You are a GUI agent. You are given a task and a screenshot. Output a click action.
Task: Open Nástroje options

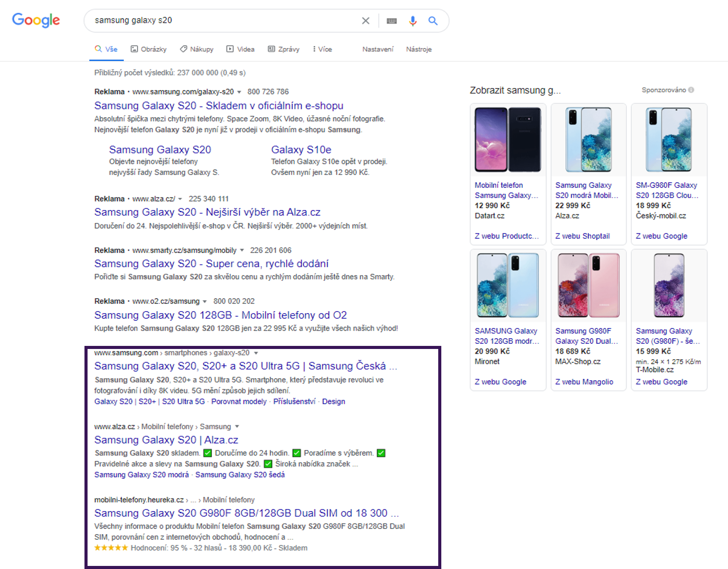tap(419, 49)
